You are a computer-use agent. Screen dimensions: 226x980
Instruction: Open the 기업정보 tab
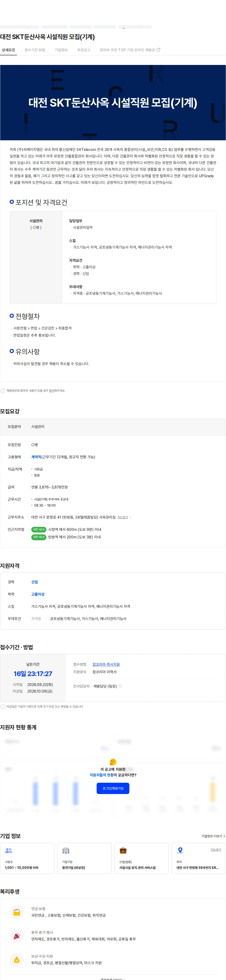click(61, 50)
